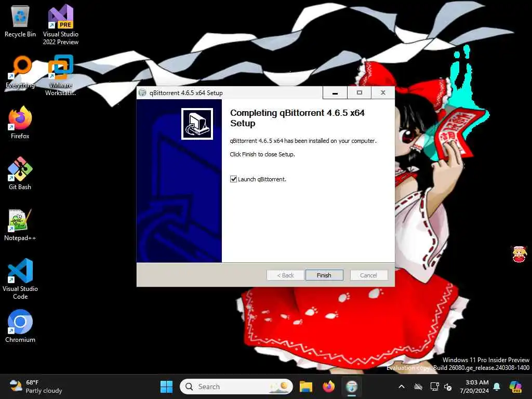Viewport: 532px width, 399px height.
Task: Minimize the qBittorrent Setup window
Action: (x=335, y=92)
